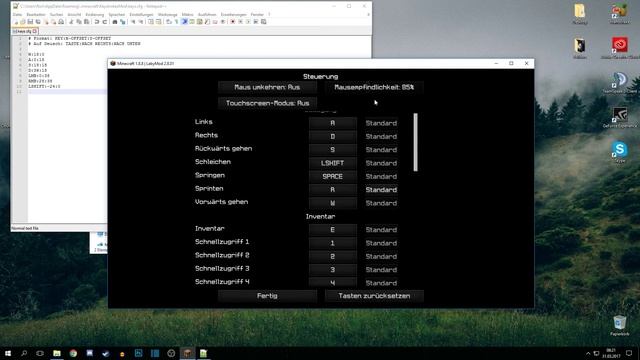This screenshot has width=640, height=360.
Task: Click key binding A for Links
Action: tap(333, 123)
